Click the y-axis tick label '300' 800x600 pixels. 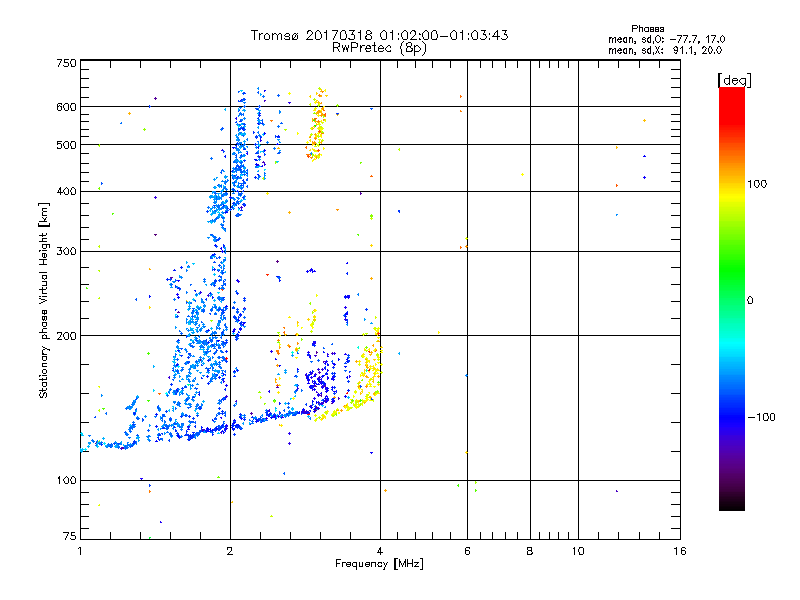[67, 252]
